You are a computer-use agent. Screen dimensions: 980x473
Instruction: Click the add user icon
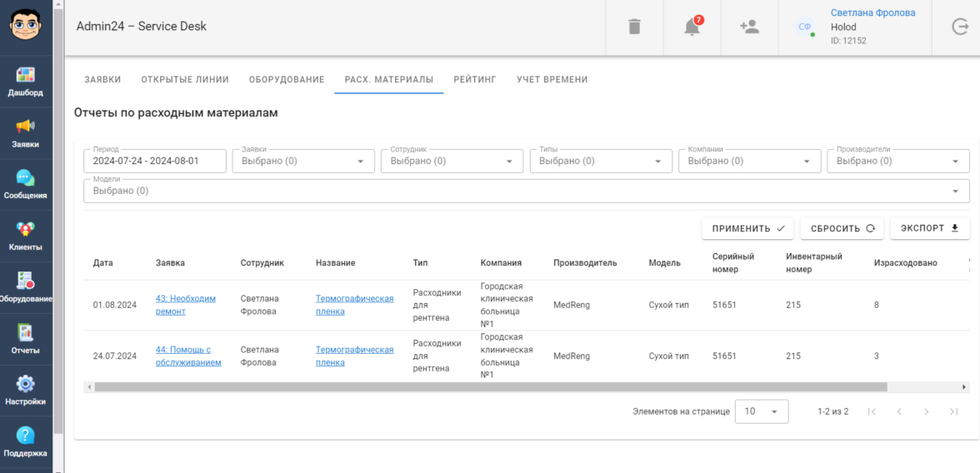pyautogui.click(x=749, y=27)
